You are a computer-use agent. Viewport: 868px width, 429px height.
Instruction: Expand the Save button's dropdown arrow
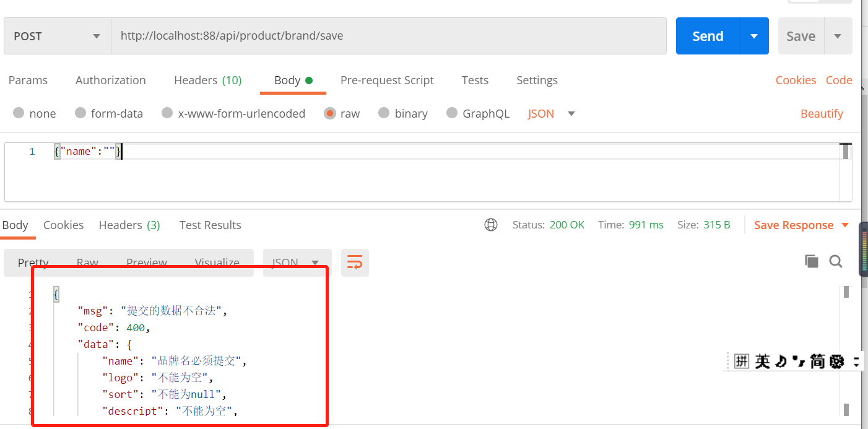pos(838,36)
